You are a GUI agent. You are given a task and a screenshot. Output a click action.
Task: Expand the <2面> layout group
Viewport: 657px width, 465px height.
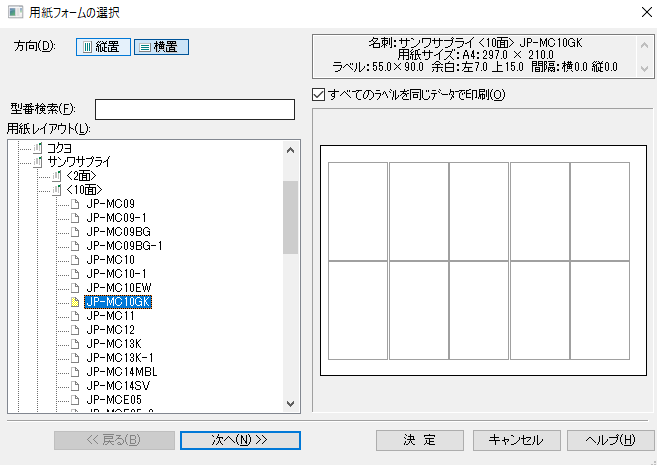(x=57, y=175)
